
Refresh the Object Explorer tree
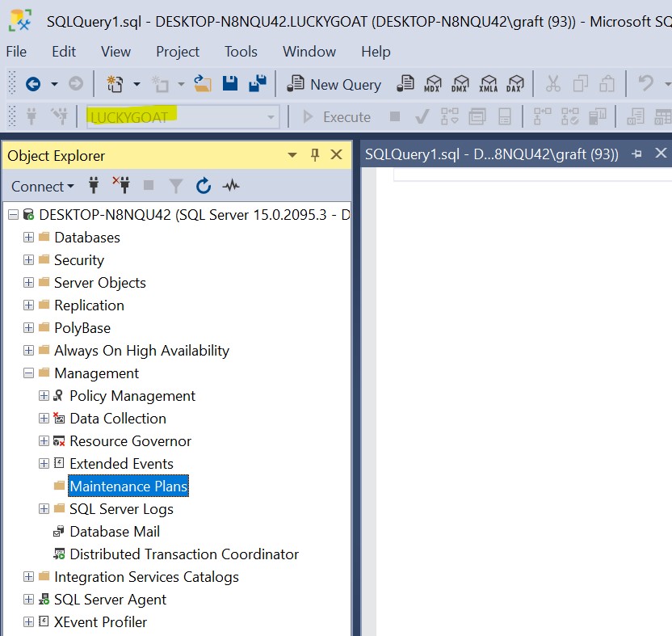point(204,187)
